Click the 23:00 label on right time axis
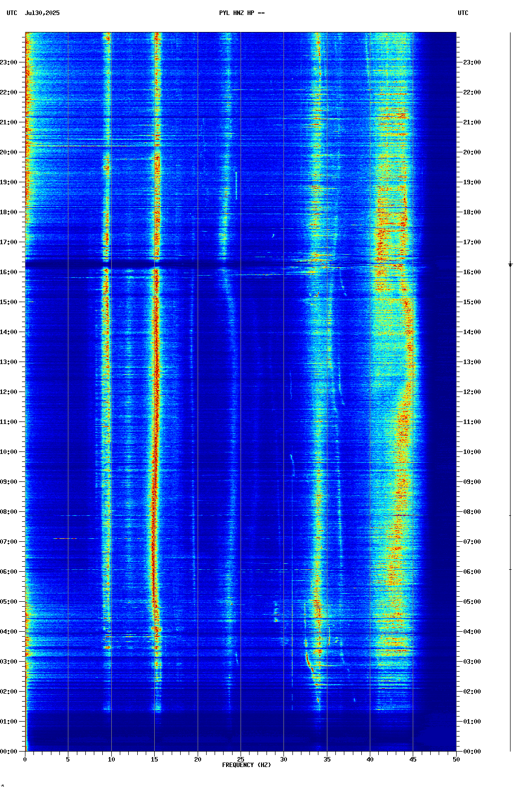 (472, 62)
